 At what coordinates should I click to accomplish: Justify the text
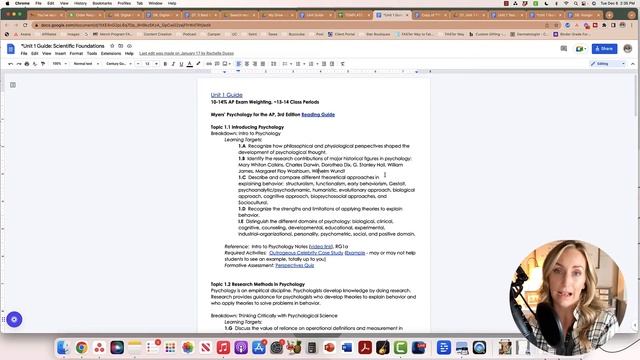point(263,64)
